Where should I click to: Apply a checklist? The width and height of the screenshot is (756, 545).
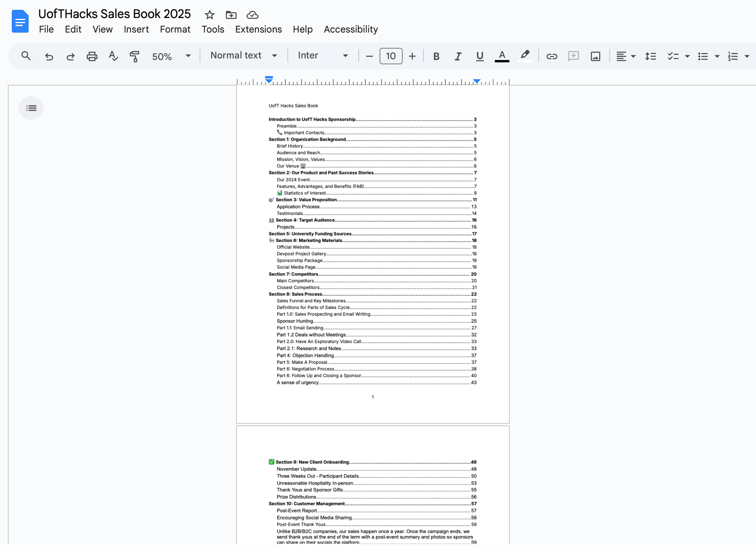tap(673, 56)
